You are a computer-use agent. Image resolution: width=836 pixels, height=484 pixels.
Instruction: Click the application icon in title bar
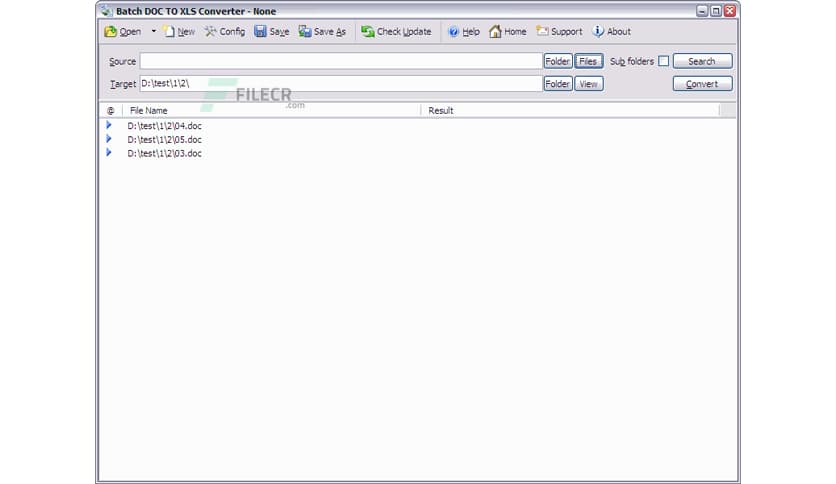[107, 11]
